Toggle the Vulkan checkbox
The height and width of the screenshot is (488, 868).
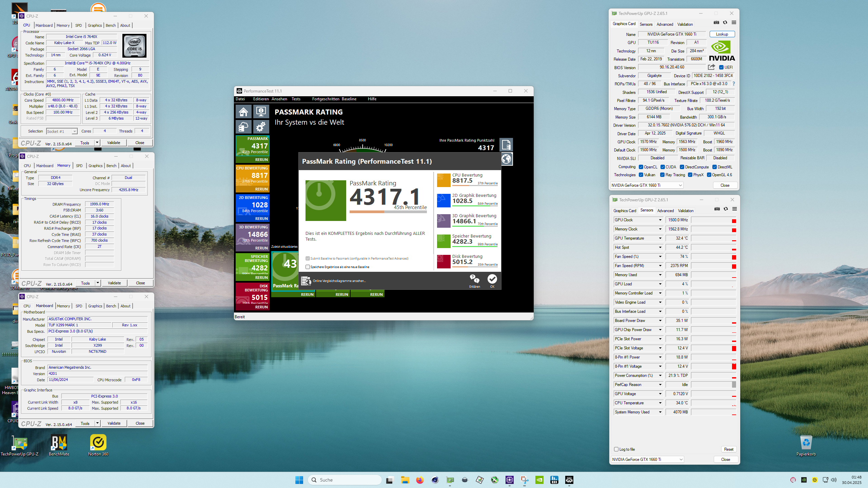pyautogui.click(x=641, y=175)
